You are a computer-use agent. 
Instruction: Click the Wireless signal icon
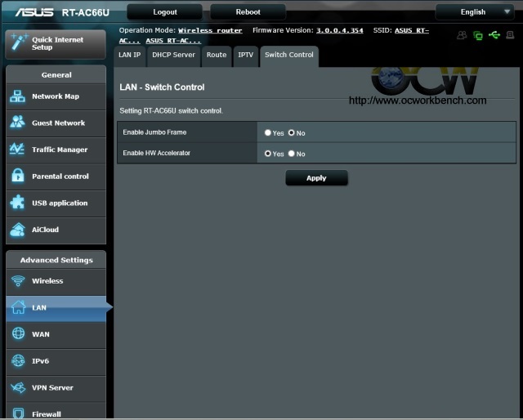click(18, 280)
